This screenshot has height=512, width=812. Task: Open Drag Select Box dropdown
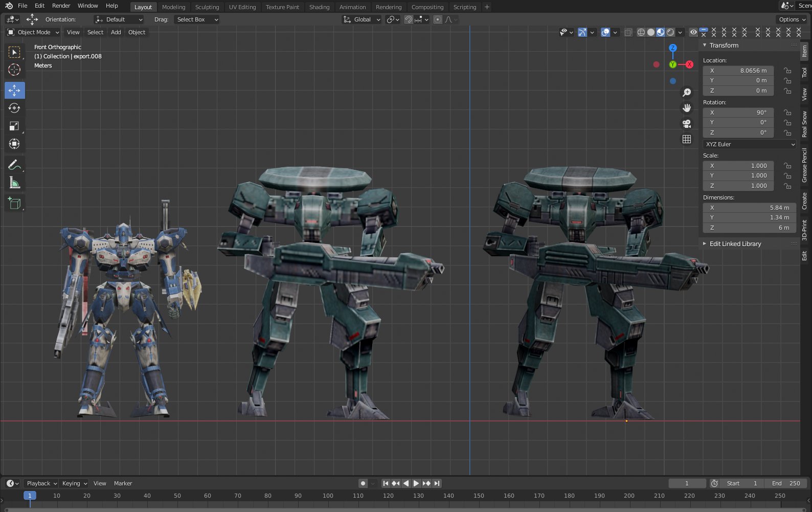tap(196, 19)
